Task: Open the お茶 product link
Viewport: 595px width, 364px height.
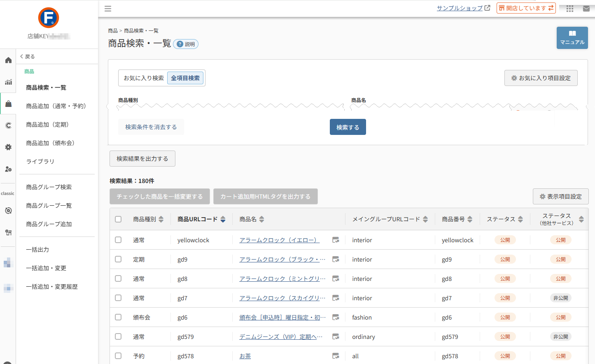Action: (245, 356)
